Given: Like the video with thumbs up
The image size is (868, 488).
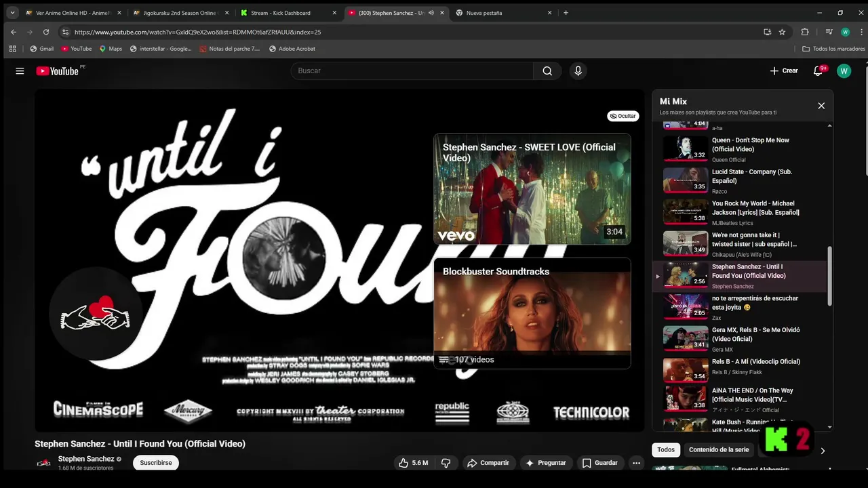Looking at the screenshot, I should tap(413, 463).
